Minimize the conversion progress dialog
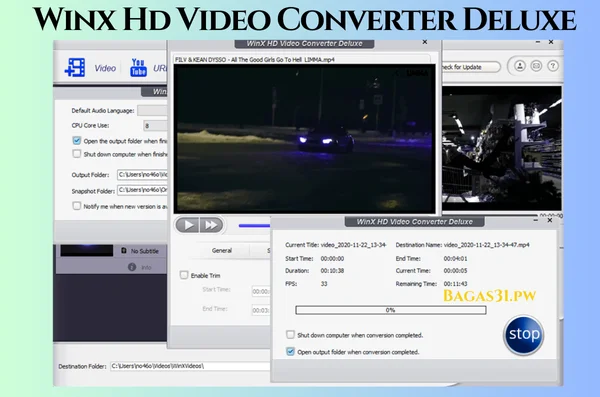The image size is (600, 397). pos(536,220)
